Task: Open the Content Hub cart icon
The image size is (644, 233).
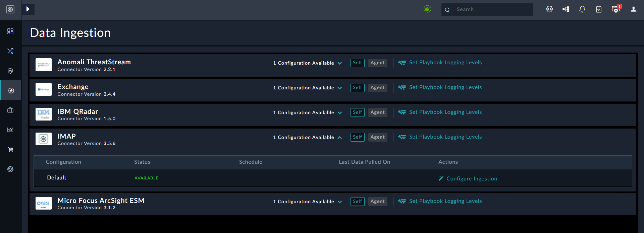Action: click(10, 149)
